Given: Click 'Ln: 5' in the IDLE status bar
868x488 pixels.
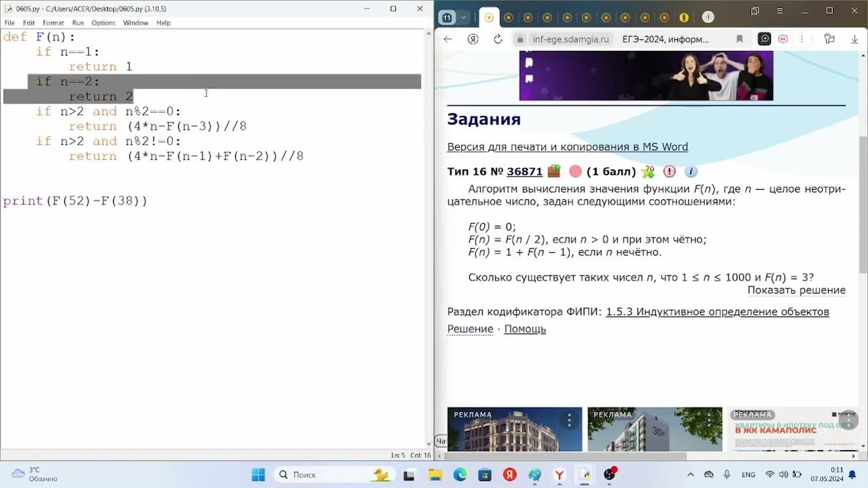Looking at the screenshot, I should pyautogui.click(x=398, y=455).
